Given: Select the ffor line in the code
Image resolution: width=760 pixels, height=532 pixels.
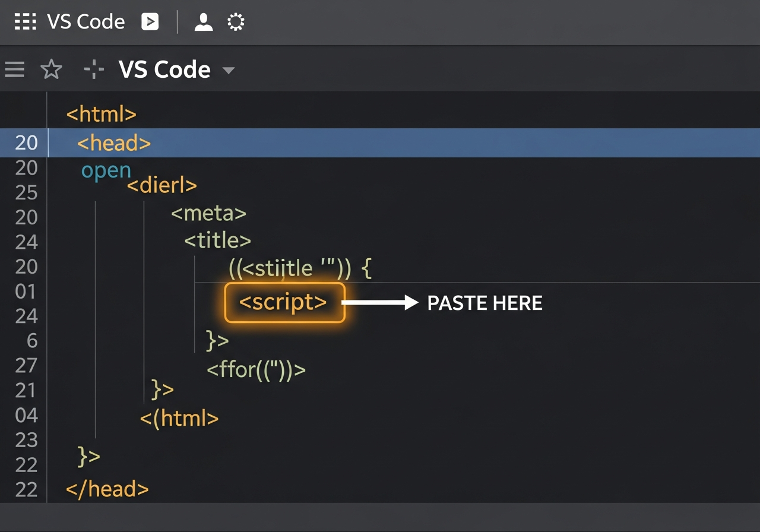Looking at the screenshot, I should click(x=256, y=369).
